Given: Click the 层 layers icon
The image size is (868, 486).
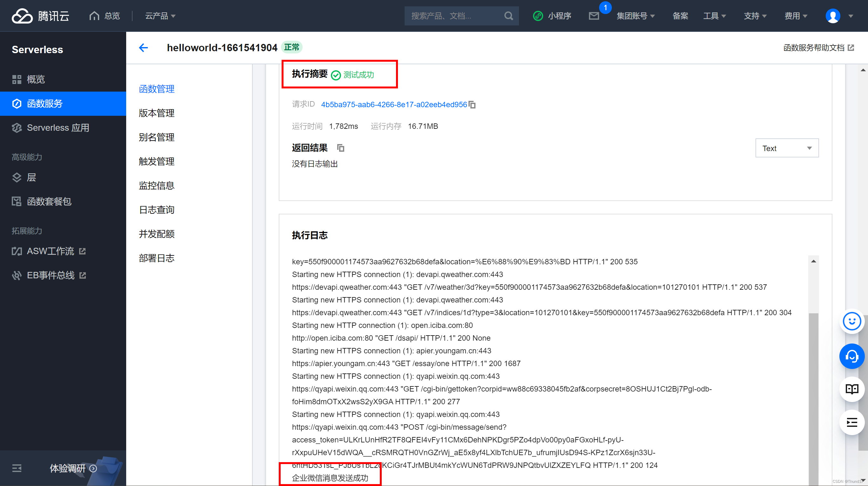Looking at the screenshot, I should click(17, 177).
